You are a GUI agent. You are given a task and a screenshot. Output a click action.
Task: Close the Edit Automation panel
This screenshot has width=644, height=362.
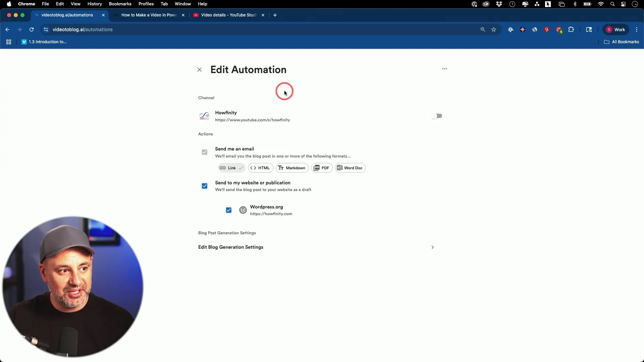(x=200, y=70)
